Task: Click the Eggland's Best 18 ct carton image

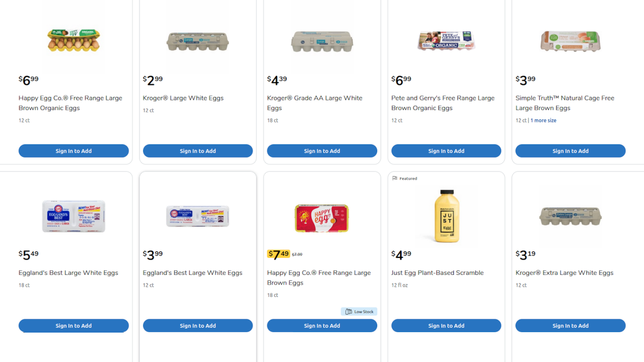Action: (74, 216)
